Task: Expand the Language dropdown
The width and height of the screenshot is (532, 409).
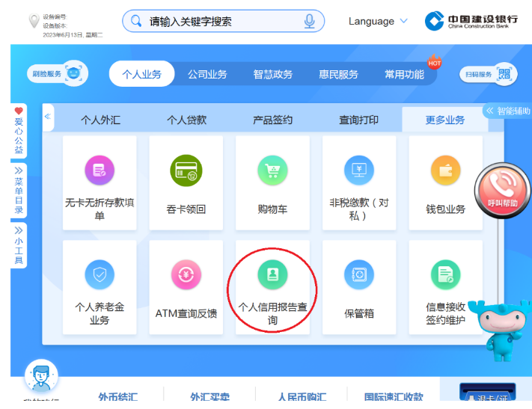Action: point(378,21)
